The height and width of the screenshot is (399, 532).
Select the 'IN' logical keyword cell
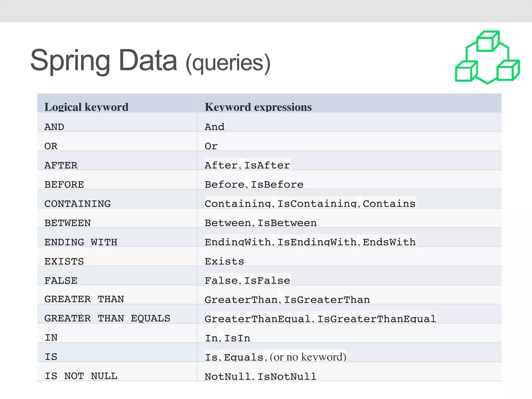[117, 333]
